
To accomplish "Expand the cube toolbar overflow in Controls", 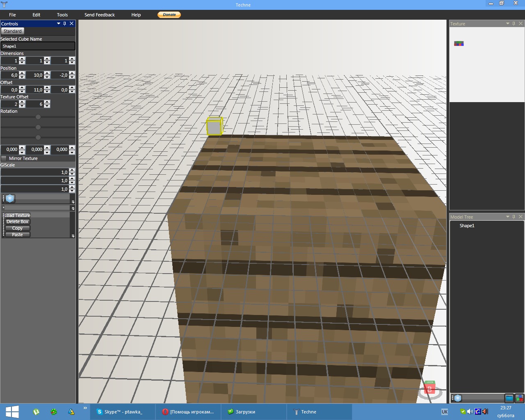I will 73,201.
